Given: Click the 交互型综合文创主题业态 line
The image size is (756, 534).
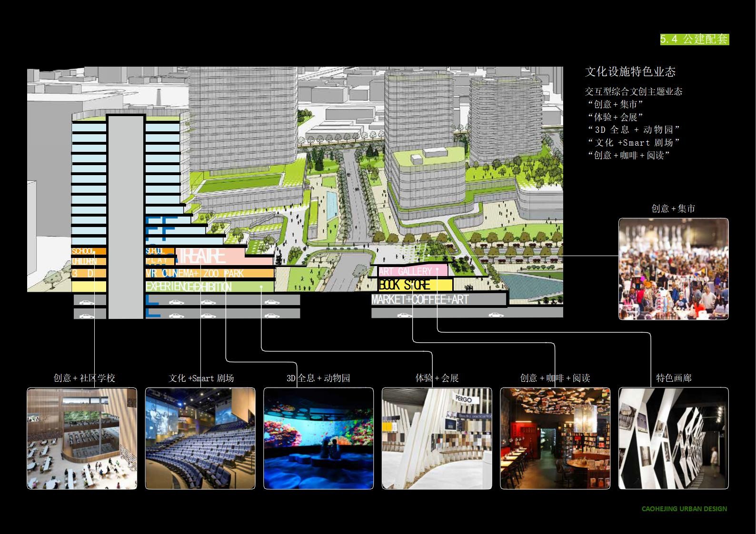Looking at the screenshot, I should [x=634, y=91].
